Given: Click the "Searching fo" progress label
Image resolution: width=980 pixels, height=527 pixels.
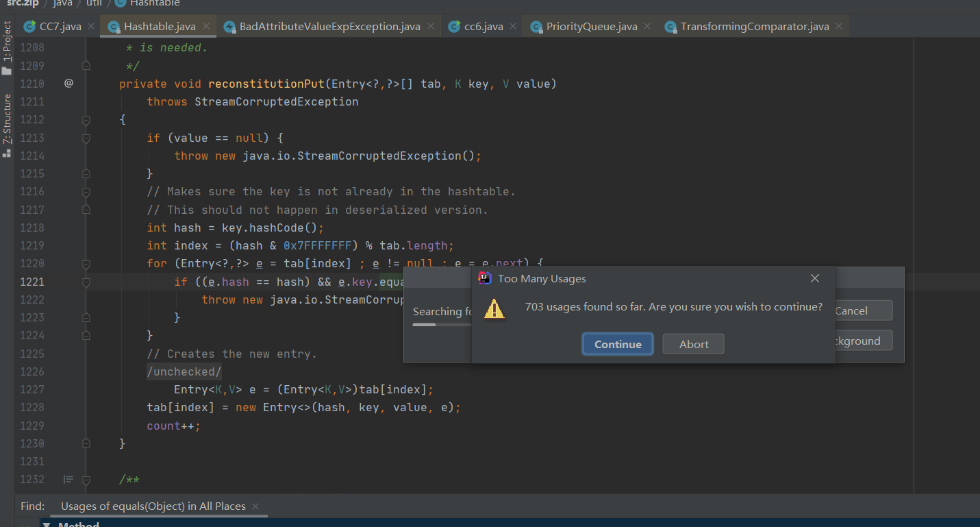Looking at the screenshot, I should point(442,311).
